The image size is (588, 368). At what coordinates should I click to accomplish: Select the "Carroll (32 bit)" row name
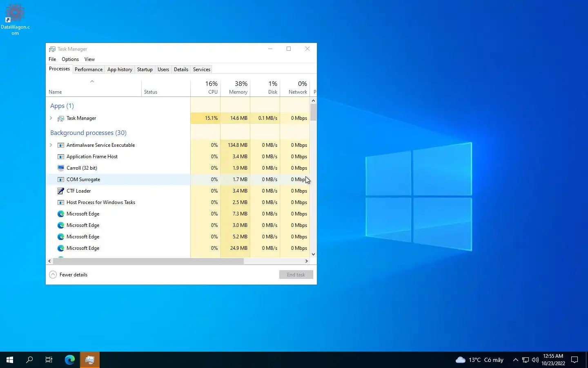coord(82,168)
